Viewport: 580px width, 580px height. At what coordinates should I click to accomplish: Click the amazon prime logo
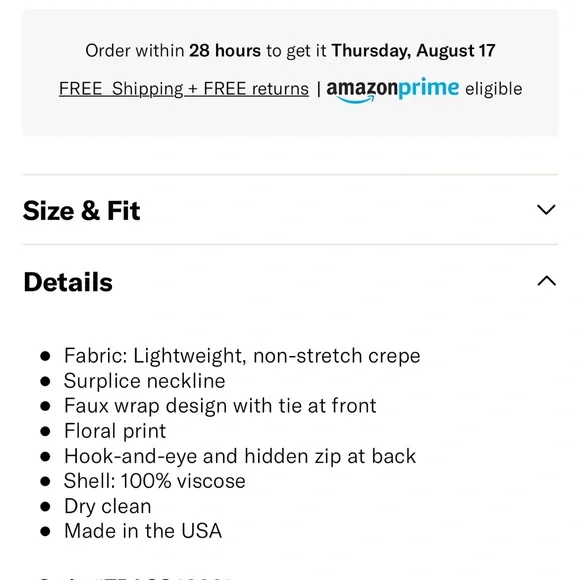point(392,90)
